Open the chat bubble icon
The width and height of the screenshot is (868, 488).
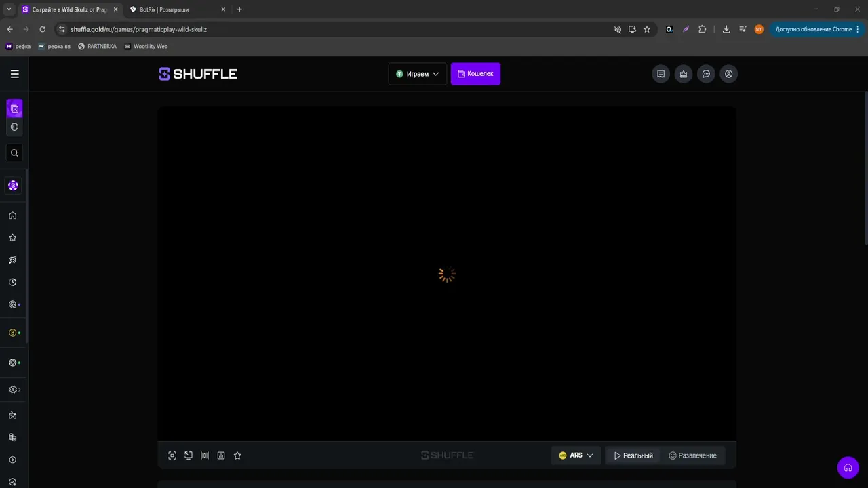[706, 74]
